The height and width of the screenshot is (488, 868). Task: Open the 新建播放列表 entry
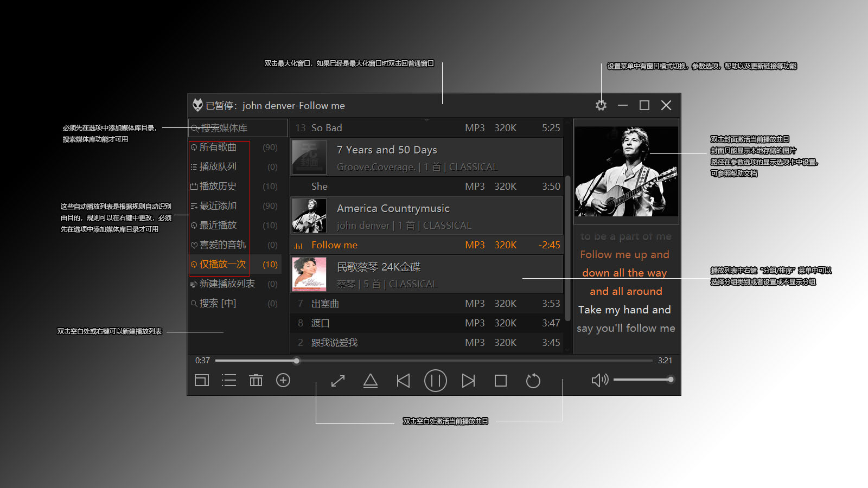(234, 284)
